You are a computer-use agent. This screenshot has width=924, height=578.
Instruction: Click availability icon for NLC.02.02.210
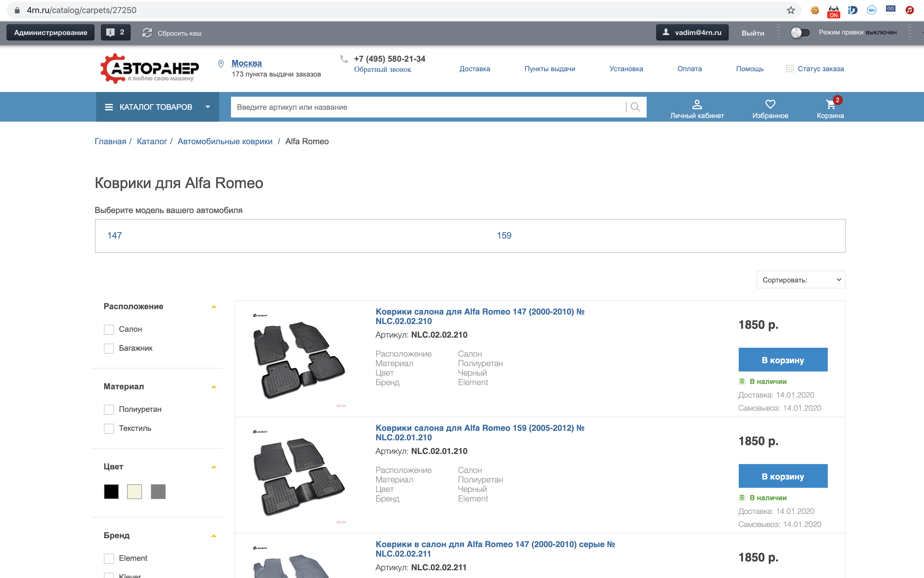[742, 381]
